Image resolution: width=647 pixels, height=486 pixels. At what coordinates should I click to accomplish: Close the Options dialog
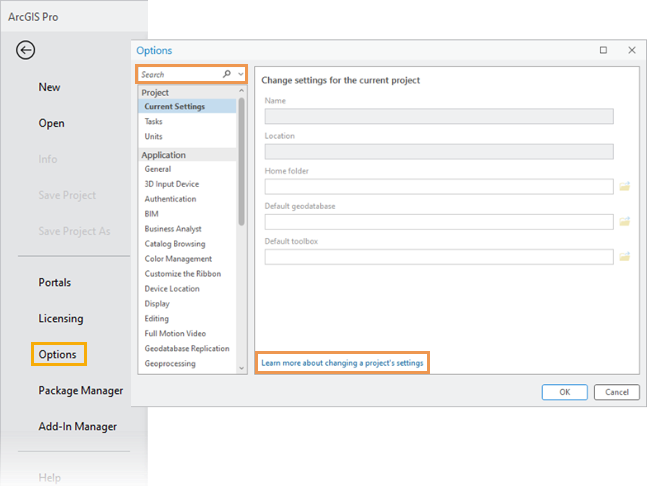[x=632, y=50]
